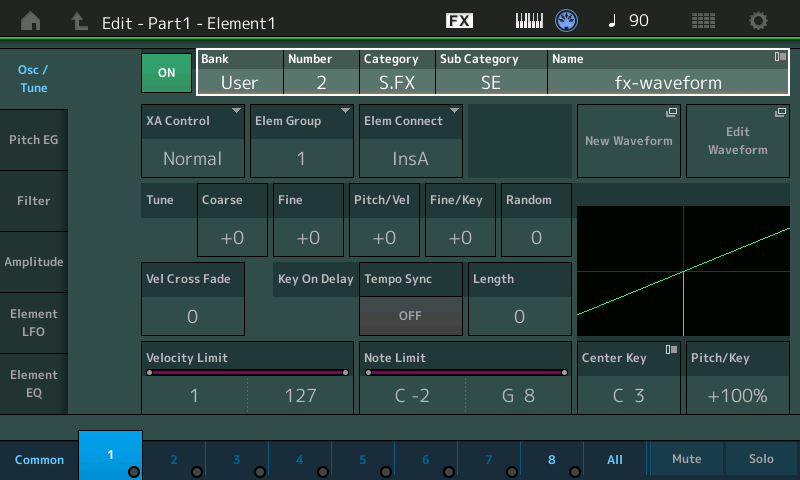Switch to the Pitch EG tab
This screenshot has width=800, height=480.
tap(34, 140)
